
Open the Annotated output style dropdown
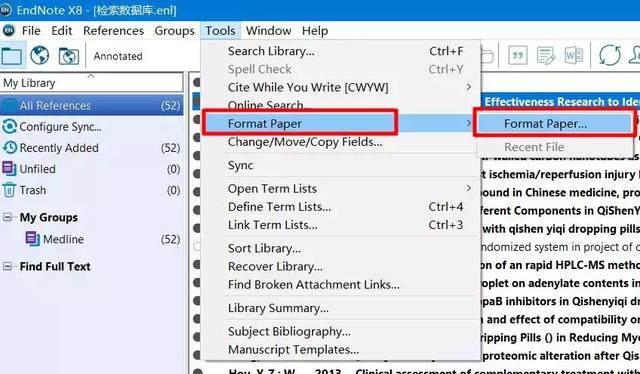(x=118, y=56)
